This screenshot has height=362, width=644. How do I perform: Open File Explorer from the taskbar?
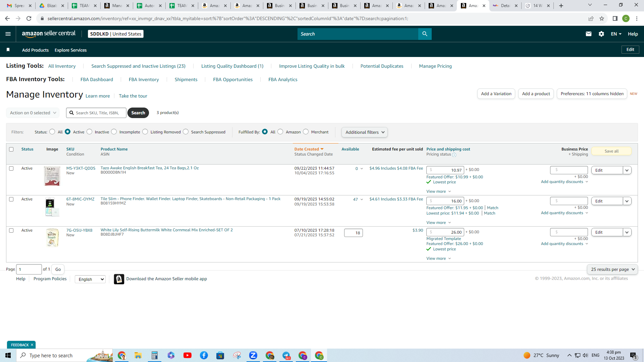[x=138, y=355]
